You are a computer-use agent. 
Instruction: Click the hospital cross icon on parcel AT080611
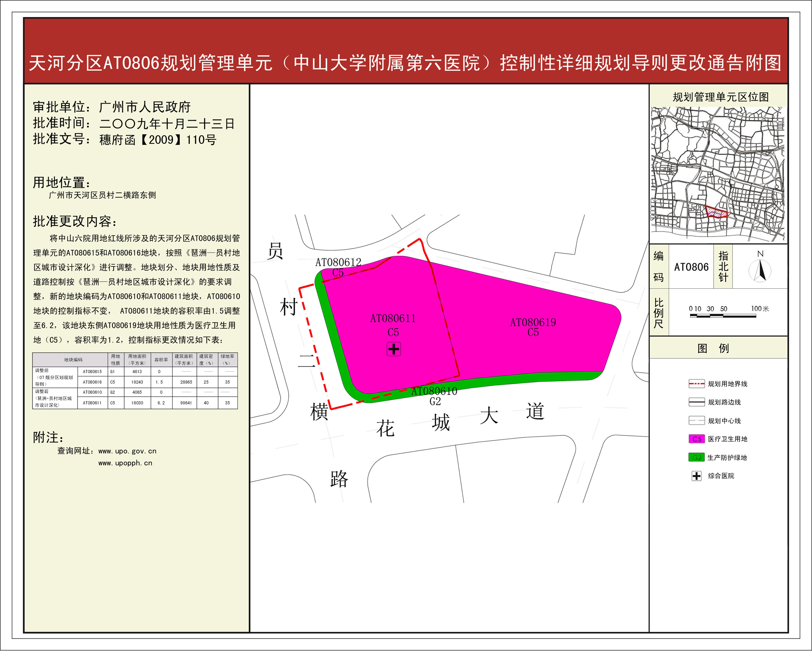point(393,349)
